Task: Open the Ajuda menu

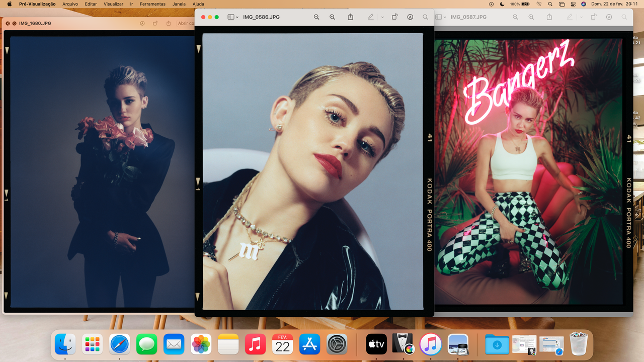Action: 198,4
